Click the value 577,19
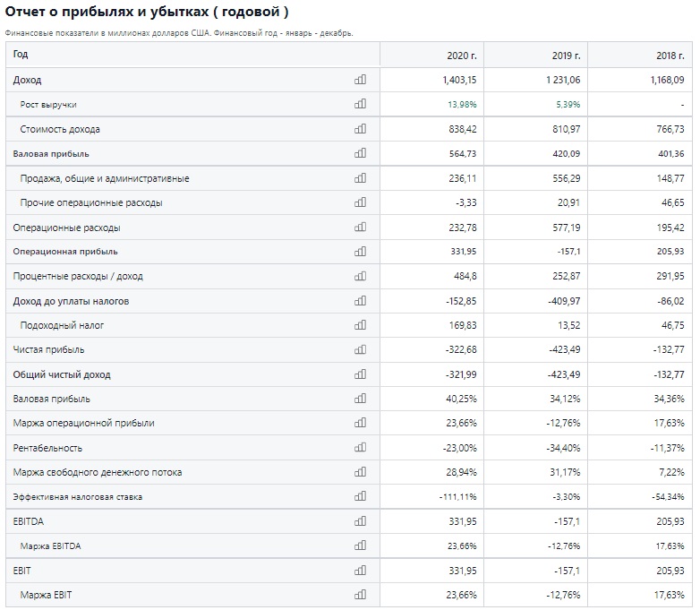Image resolution: width=700 pixels, height=610 pixels. click(x=566, y=228)
